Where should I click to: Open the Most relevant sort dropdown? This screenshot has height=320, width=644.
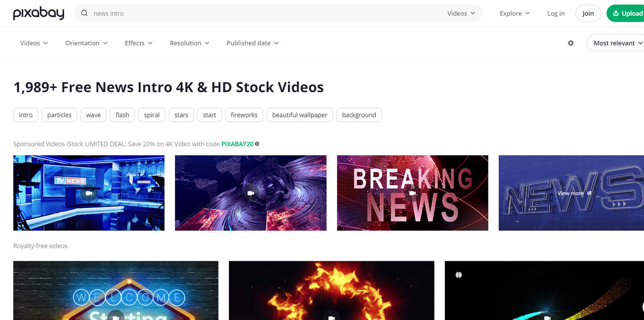pyautogui.click(x=615, y=43)
